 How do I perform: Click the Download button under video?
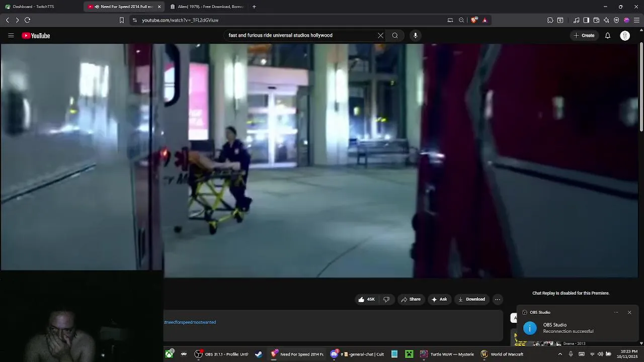coord(471,299)
